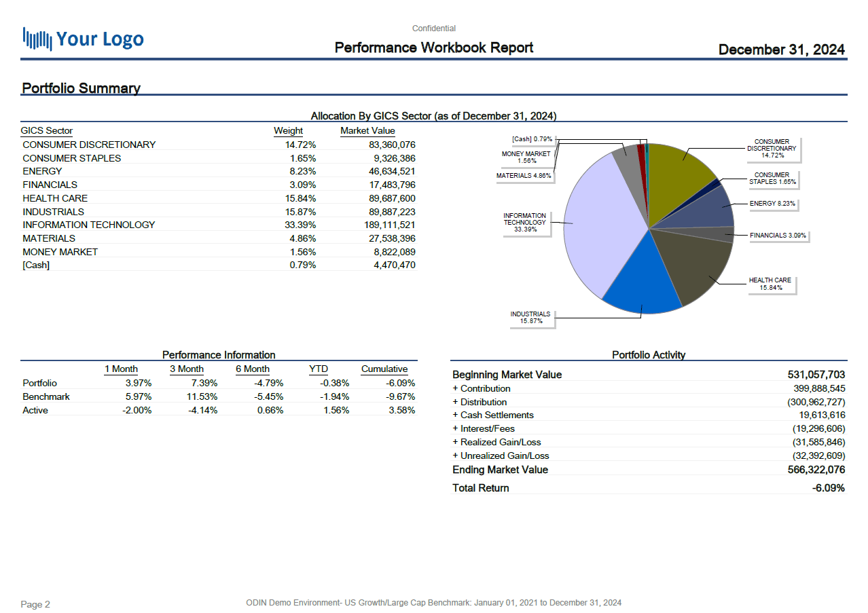This screenshot has height=613, width=868.
Task: Select the Portfolio Summary section heading
Action: point(81,88)
